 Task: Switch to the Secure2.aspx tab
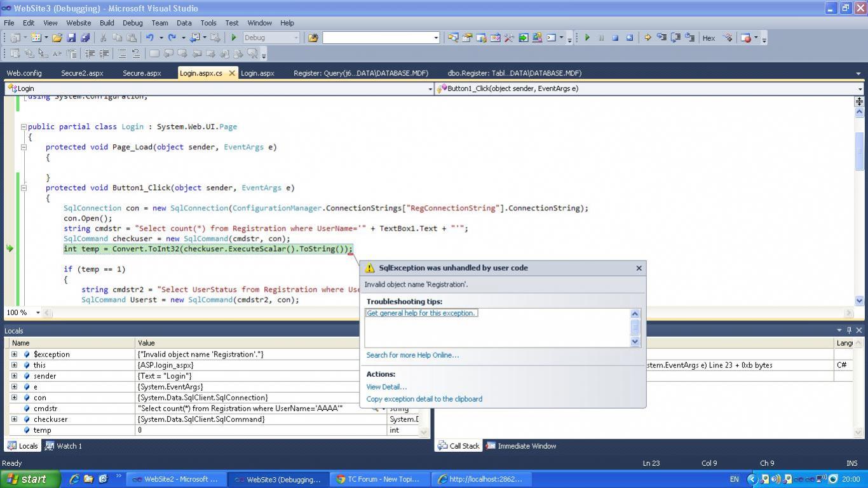[x=82, y=73]
